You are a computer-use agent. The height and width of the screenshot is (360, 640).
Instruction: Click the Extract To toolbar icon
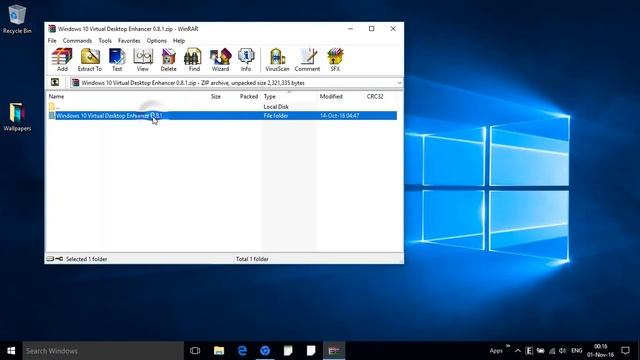pyautogui.click(x=90, y=60)
